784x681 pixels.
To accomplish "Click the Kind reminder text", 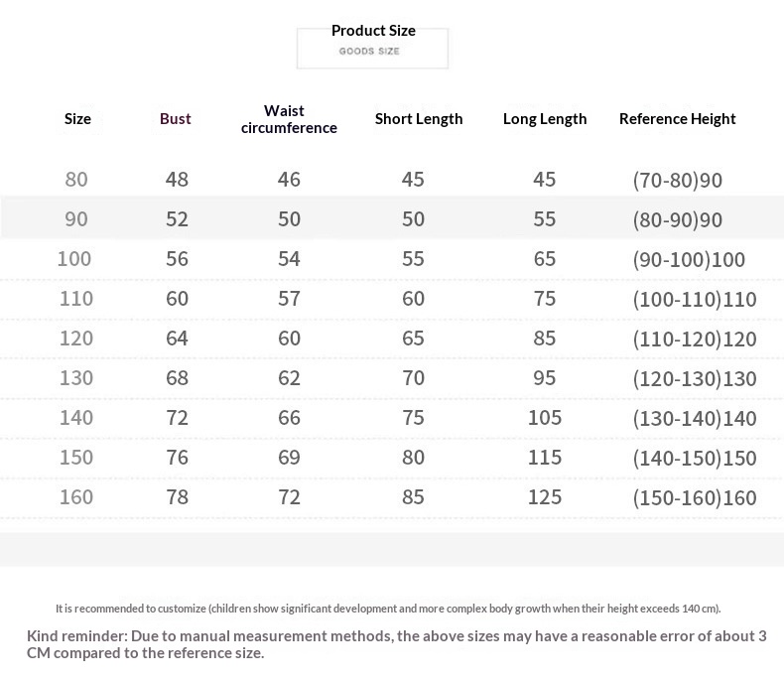I will pos(396,644).
